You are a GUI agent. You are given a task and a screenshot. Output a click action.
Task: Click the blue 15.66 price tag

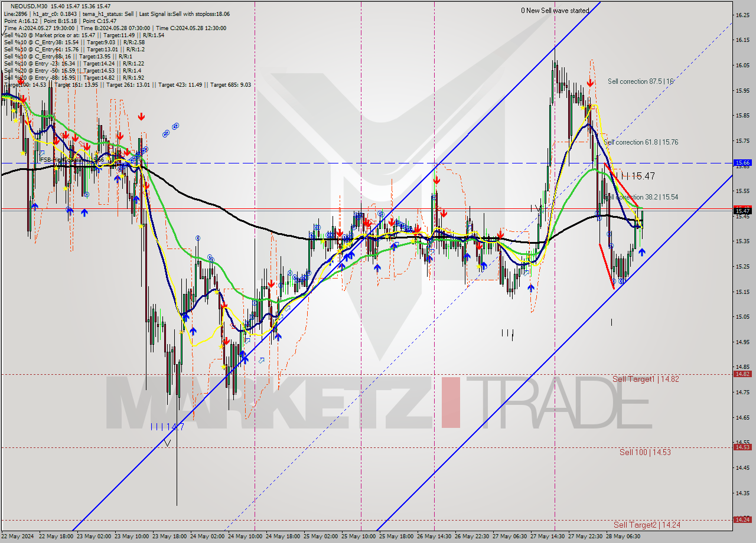pos(742,162)
